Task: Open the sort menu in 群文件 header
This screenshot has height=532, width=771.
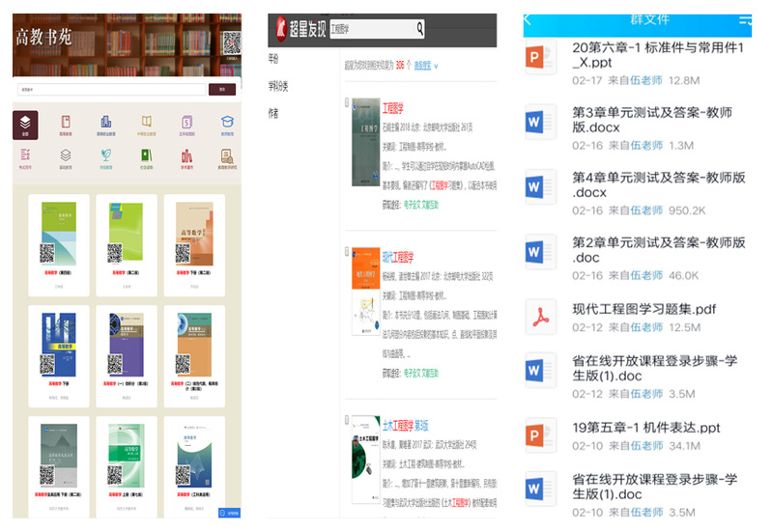Action: [x=745, y=18]
